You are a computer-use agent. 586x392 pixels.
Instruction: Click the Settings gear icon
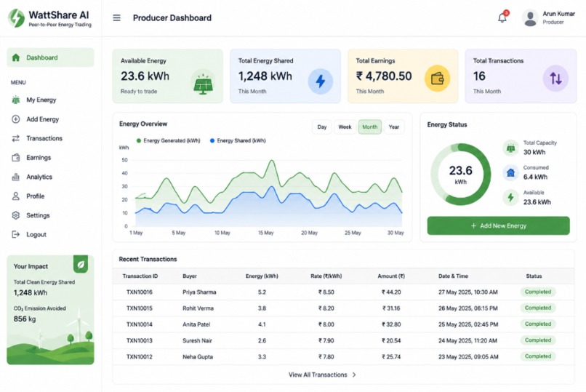(x=16, y=215)
